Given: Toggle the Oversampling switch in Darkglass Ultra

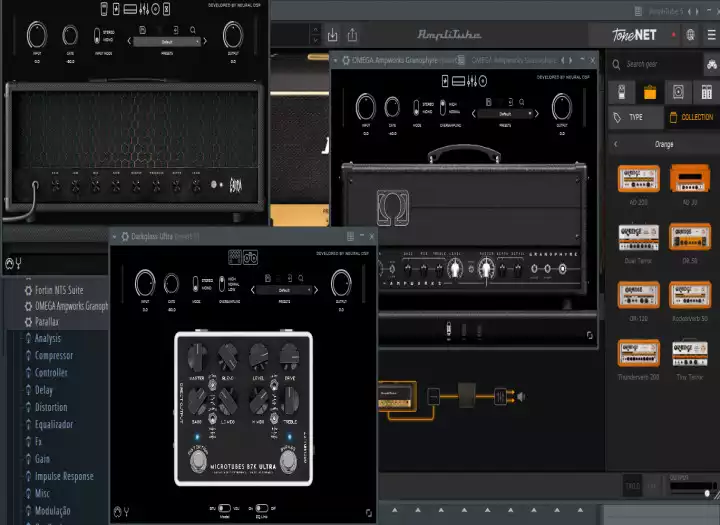Looking at the screenshot, I should [x=222, y=283].
